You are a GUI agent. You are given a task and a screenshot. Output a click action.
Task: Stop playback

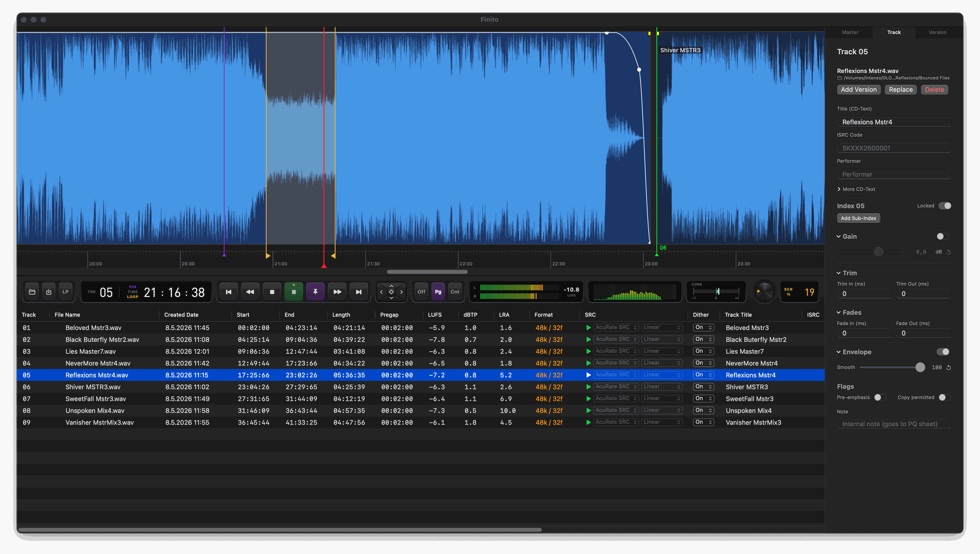click(x=272, y=292)
